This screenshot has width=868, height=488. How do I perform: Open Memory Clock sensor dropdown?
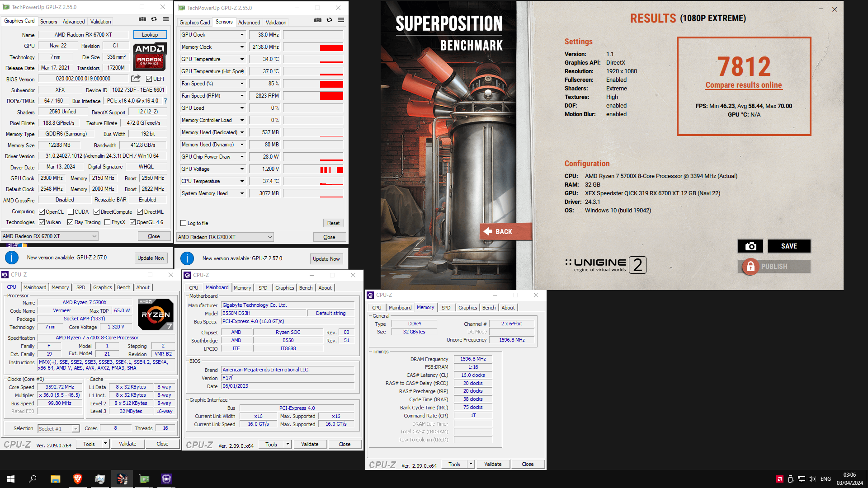[242, 47]
